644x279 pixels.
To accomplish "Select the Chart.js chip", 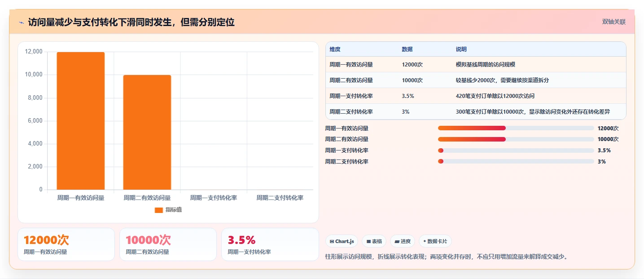I will [x=342, y=241].
